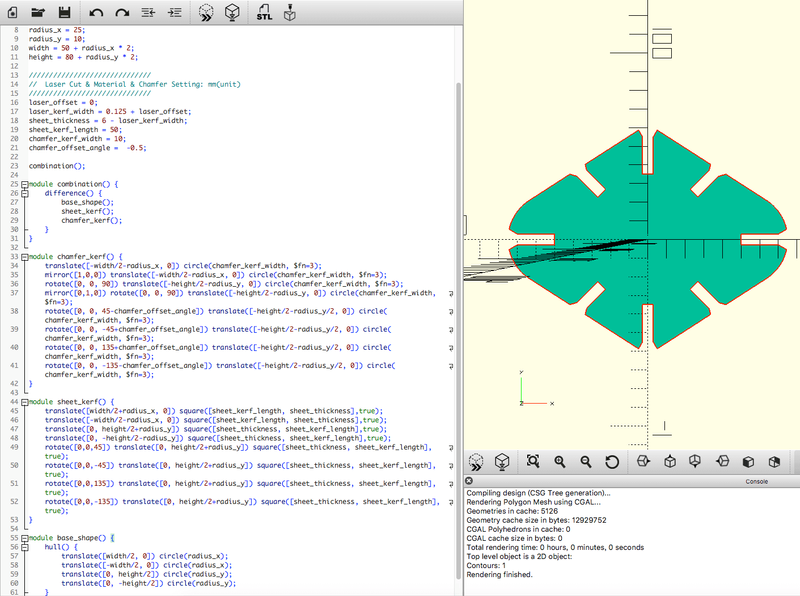Unindent the selected code

point(148,12)
